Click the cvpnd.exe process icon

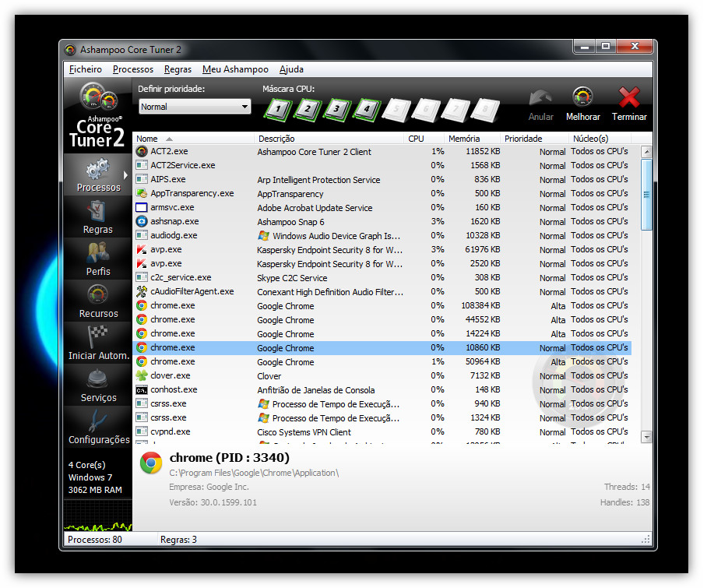coord(142,432)
